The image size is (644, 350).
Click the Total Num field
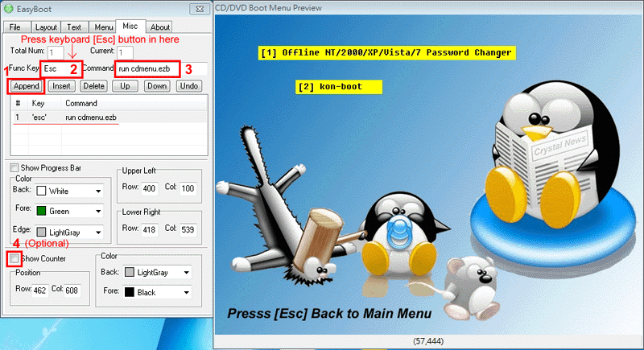click(x=56, y=52)
